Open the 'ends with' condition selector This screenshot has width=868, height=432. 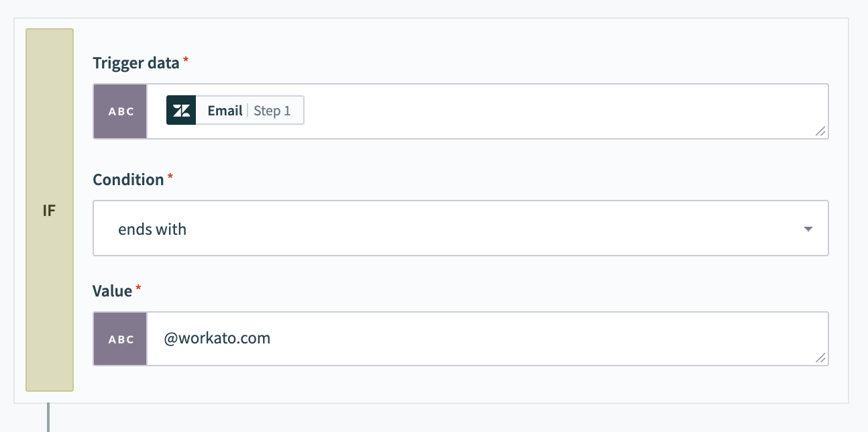tap(461, 228)
